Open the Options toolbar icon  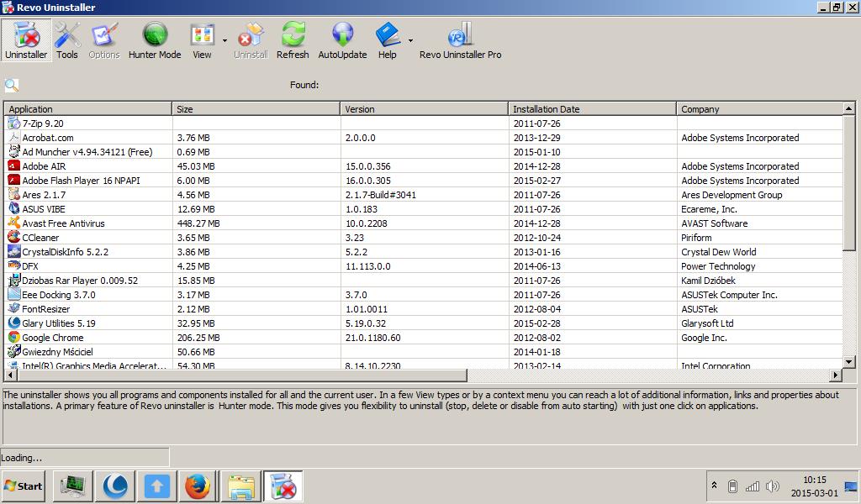tap(103, 40)
